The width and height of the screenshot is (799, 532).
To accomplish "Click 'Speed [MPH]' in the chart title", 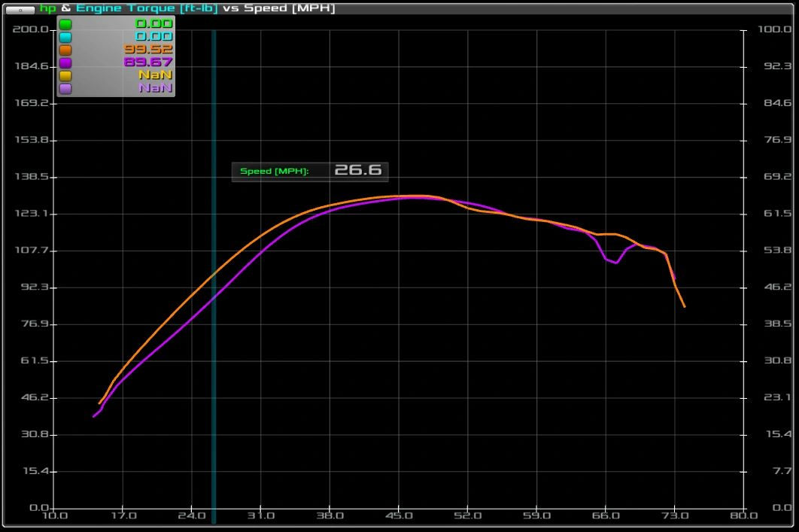I will 289,8.
